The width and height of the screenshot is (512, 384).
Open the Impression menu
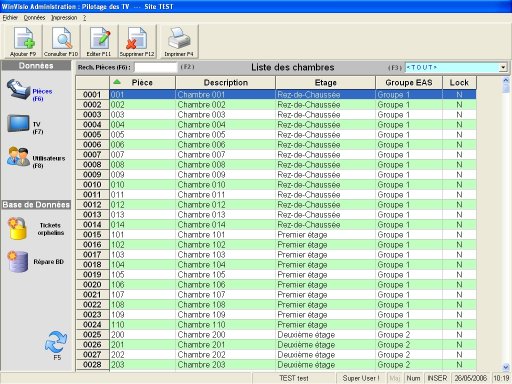point(64,18)
